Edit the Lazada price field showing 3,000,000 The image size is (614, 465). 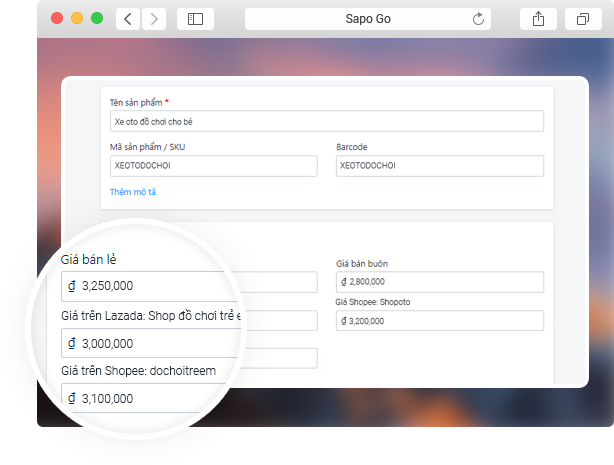coord(150,343)
